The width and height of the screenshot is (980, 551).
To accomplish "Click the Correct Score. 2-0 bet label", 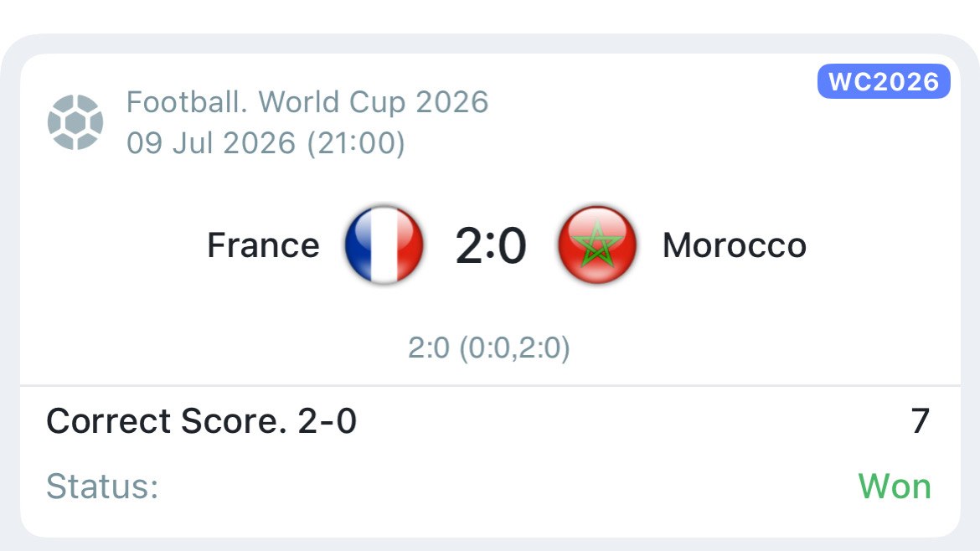I will (x=201, y=421).
